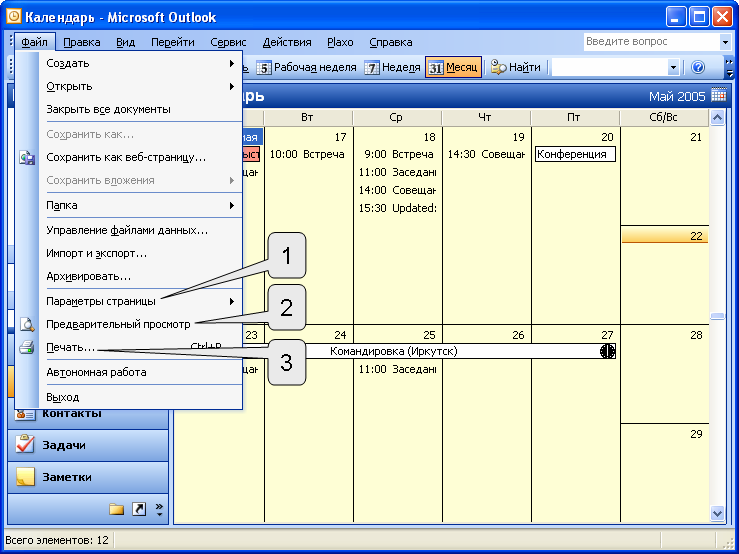The height and width of the screenshot is (554, 739).
Task: Click the blue help question-mark icon
Action: pos(698,67)
